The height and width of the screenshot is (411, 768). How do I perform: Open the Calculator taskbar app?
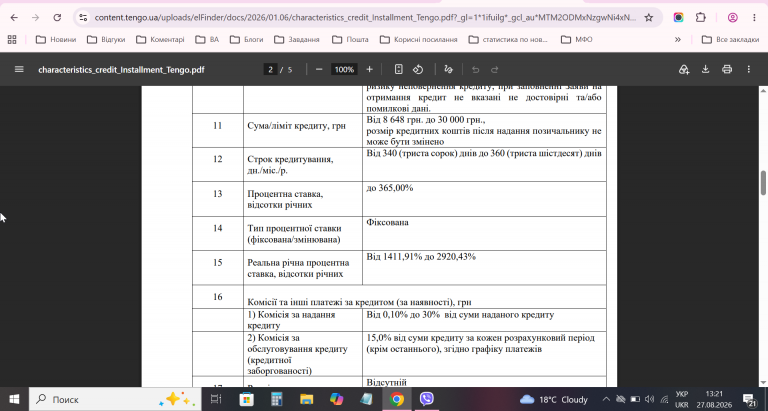coord(277,399)
